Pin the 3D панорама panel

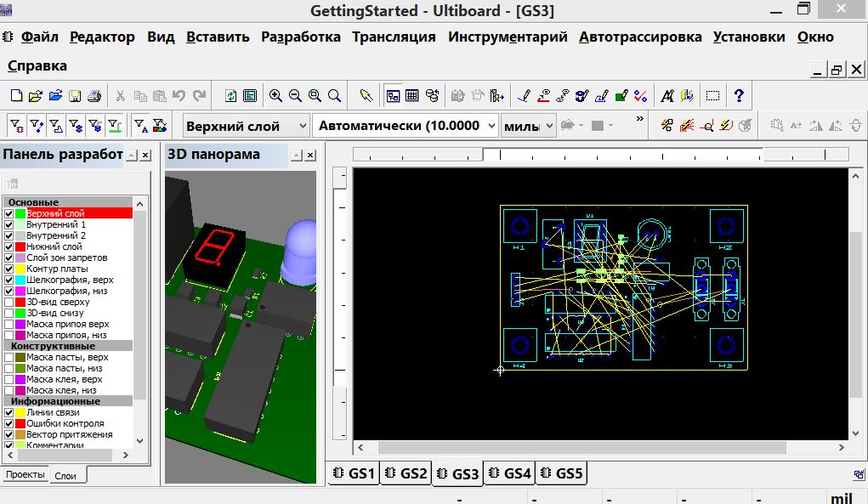pos(297,156)
